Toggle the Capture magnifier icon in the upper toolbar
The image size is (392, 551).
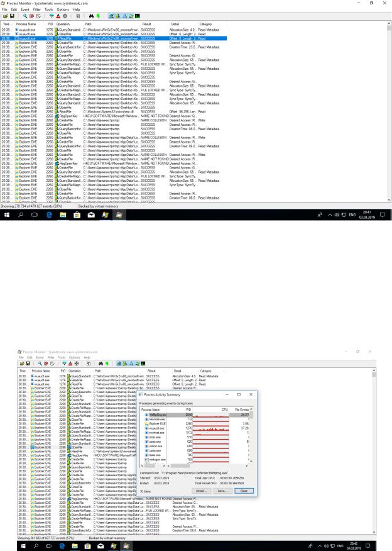point(25,16)
